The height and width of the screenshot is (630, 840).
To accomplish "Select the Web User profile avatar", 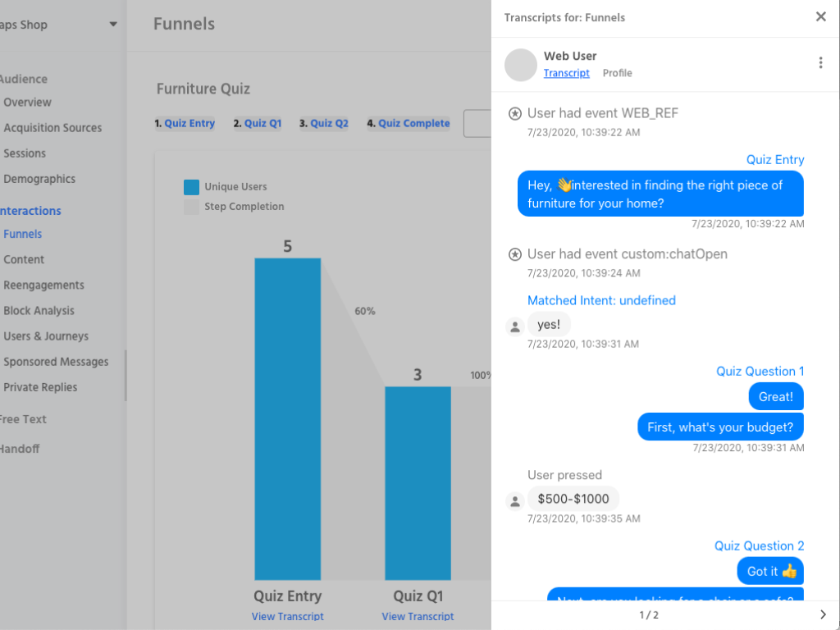I will click(520, 65).
